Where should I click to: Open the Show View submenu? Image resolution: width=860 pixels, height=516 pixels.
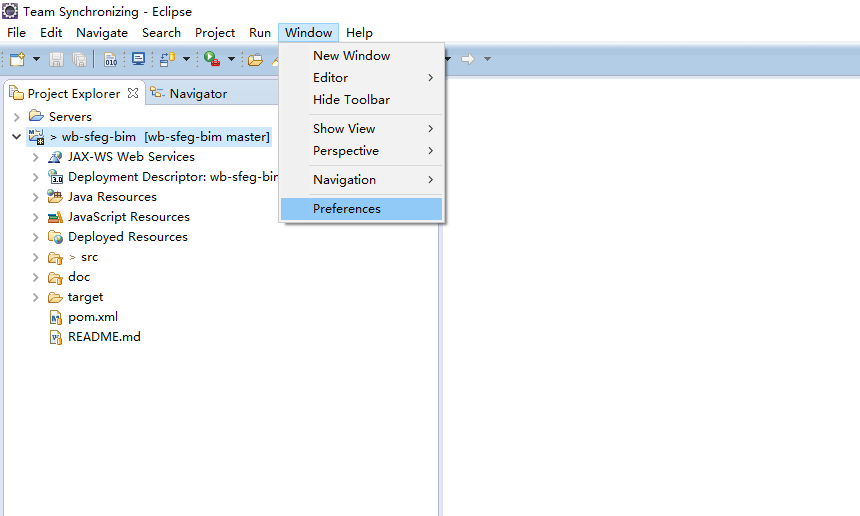pos(361,128)
